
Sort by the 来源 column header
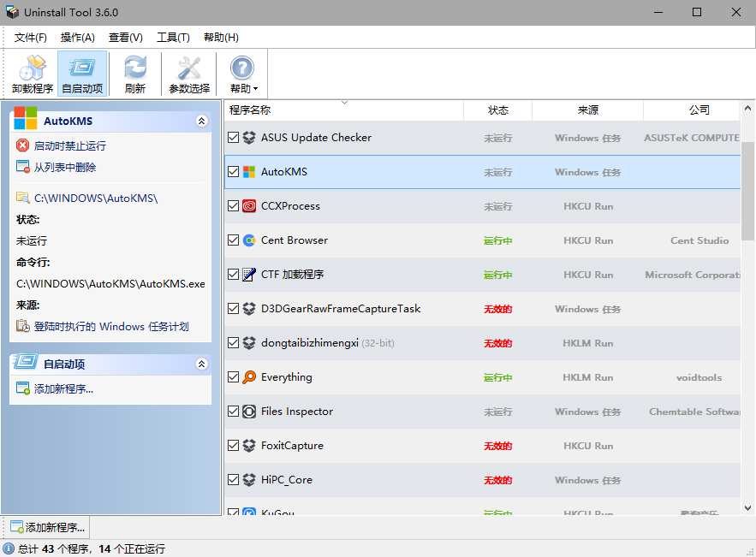click(x=587, y=110)
